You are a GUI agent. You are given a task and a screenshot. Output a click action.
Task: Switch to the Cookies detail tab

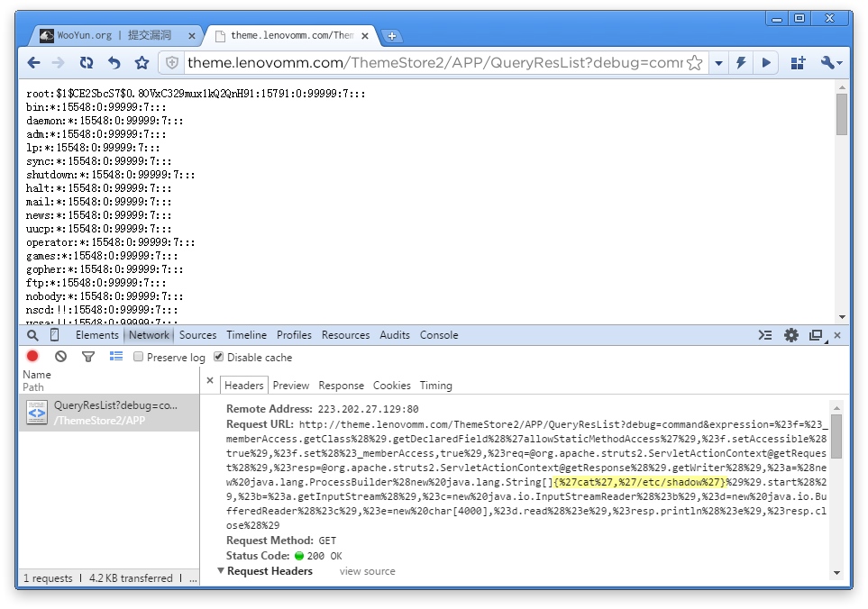pos(392,386)
